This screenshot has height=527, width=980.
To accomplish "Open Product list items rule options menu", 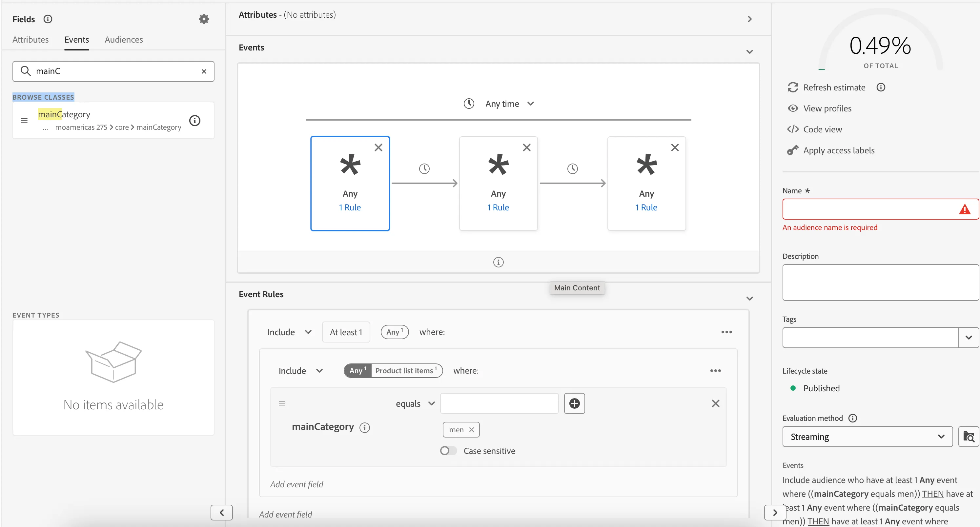I will (716, 371).
